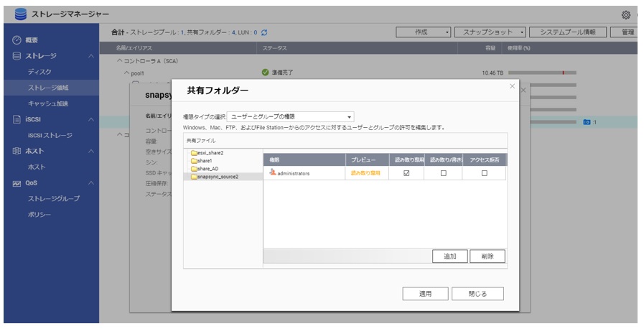
Task: Uncheck the 読み取り専用 checkbox for administrators
Action: [x=406, y=173]
